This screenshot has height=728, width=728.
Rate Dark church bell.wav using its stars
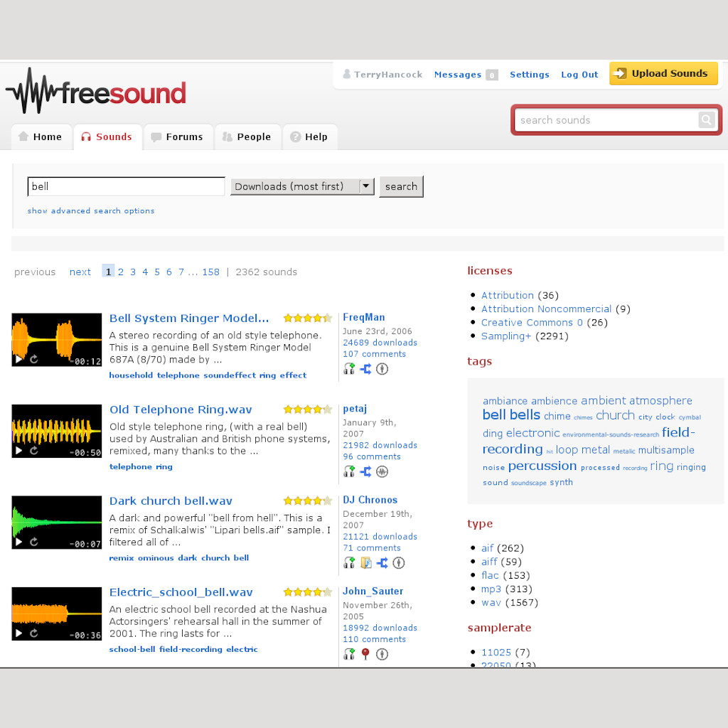coord(307,501)
